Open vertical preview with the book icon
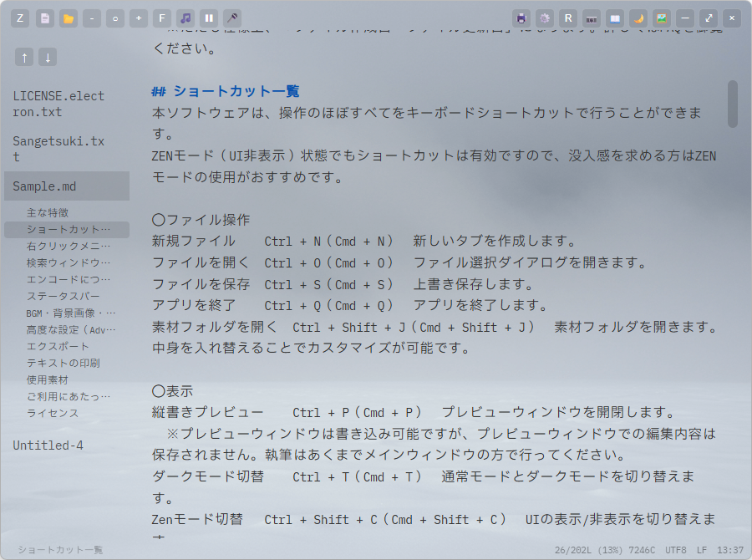This screenshot has height=560, width=752. (x=615, y=18)
